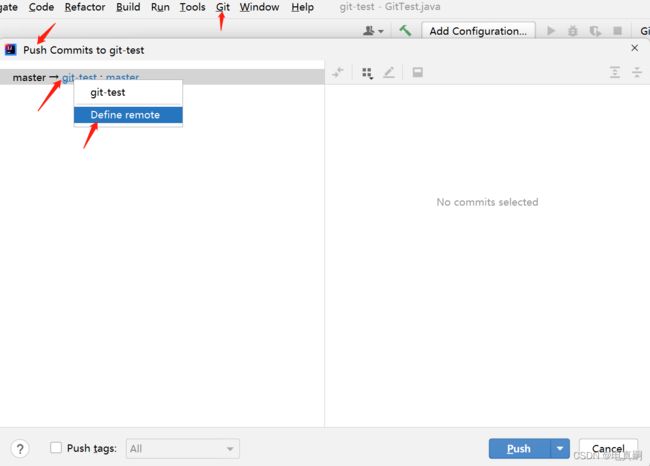The image size is (650, 466).
Task: Close the Push Commits dialog
Action: click(634, 48)
